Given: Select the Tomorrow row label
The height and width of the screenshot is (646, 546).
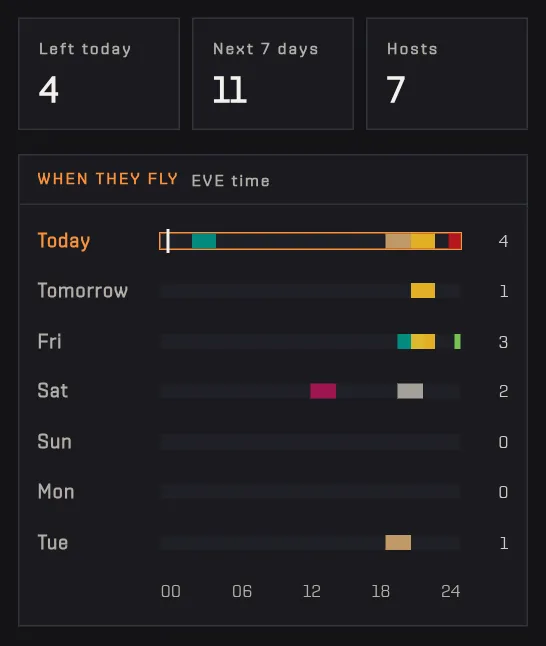Looking at the screenshot, I should click(x=83, y=290).
